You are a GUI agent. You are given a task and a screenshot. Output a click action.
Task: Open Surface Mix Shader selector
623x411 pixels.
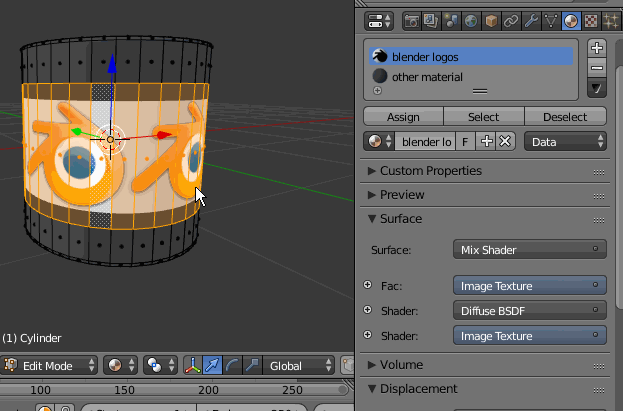530,250
